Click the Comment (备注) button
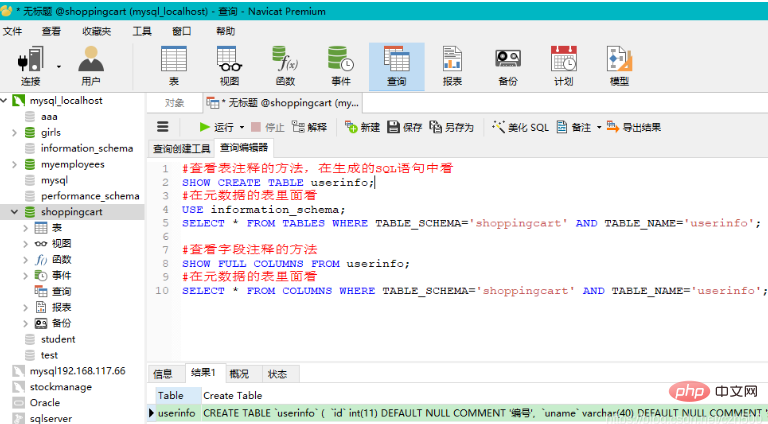This screenshot has width=768, height=424. [574, 127]
